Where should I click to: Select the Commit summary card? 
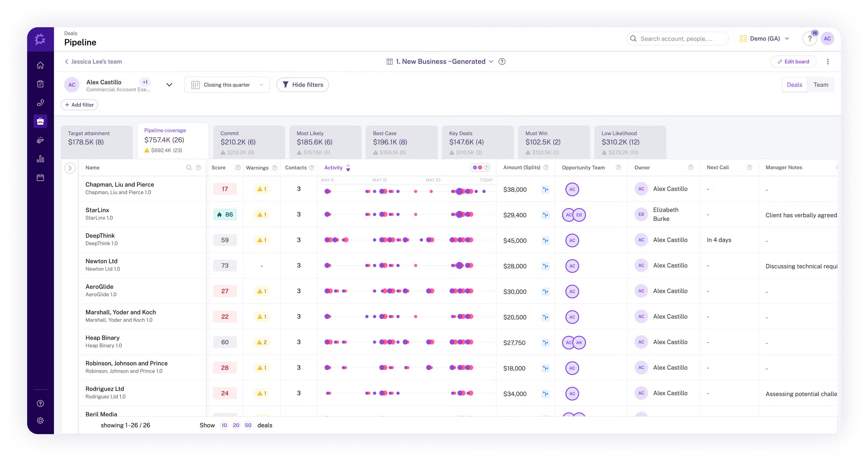tap(249, 142)
